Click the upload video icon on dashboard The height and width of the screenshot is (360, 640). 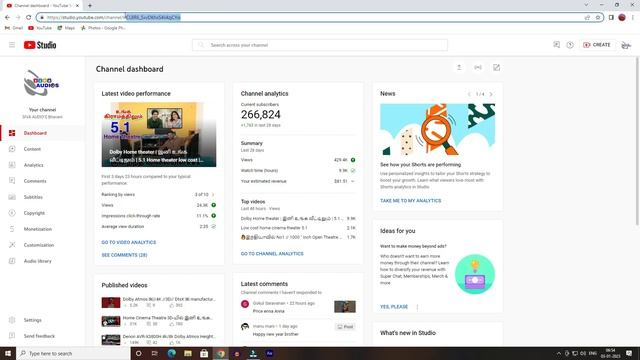pyautogui.click(x=459, y=68)
